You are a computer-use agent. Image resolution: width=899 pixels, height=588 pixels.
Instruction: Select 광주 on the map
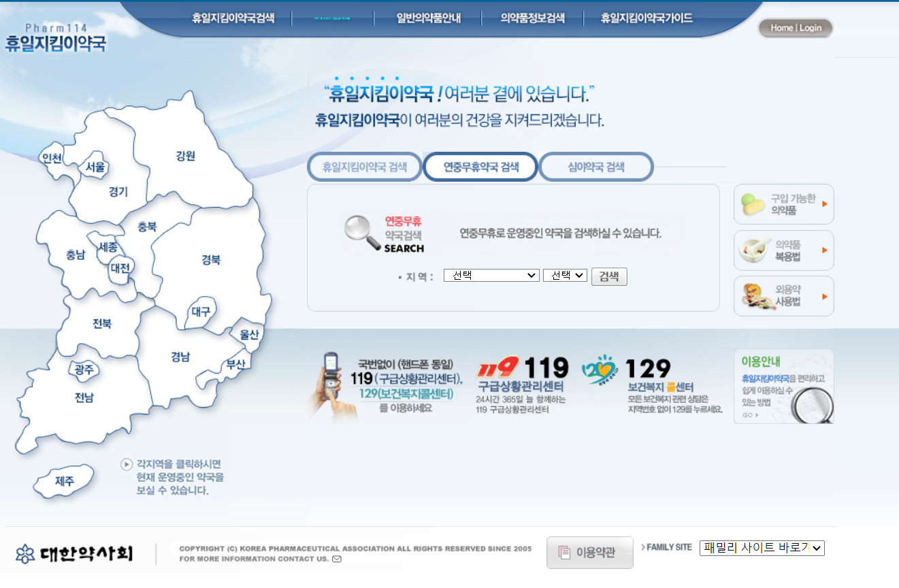84,370
